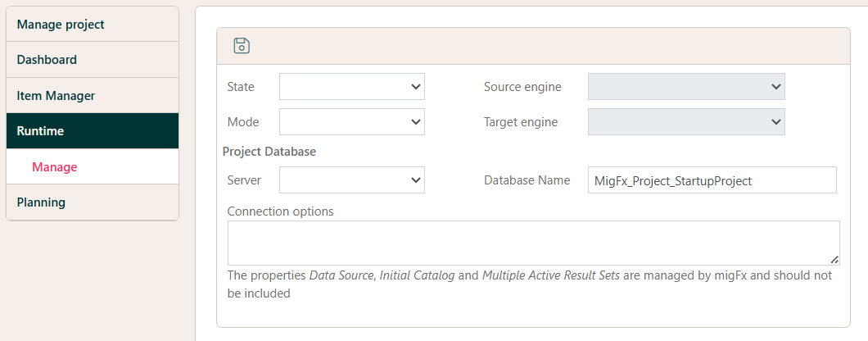Viewport: 868px width, 341px height.
Task: Click the State field label
Action: coord(241,87)
